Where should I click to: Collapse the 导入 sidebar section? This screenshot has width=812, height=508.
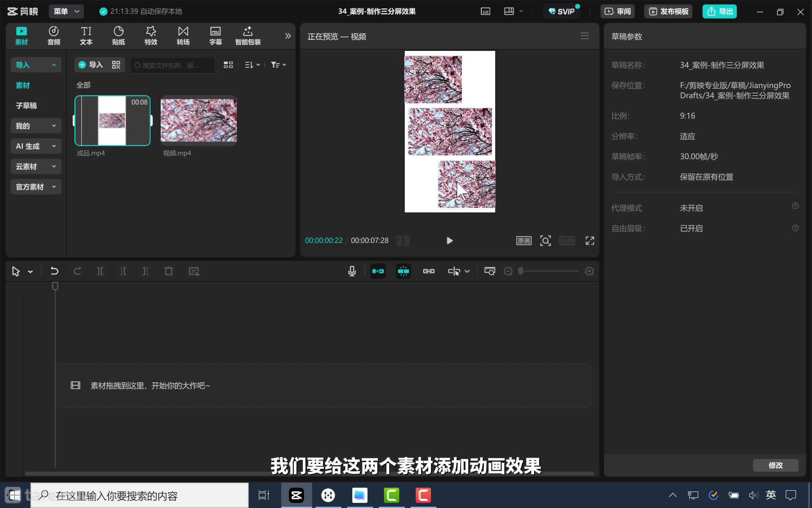click(x=36, y=65)
